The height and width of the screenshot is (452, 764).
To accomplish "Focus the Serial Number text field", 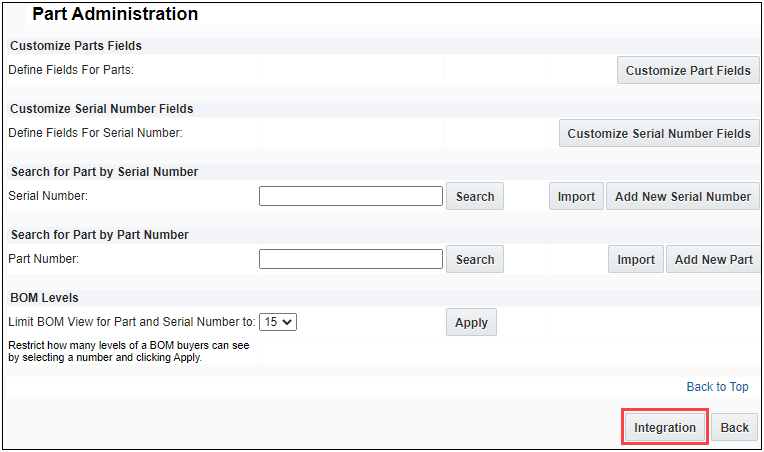I will pyautogui.click(x=350, y=197).
